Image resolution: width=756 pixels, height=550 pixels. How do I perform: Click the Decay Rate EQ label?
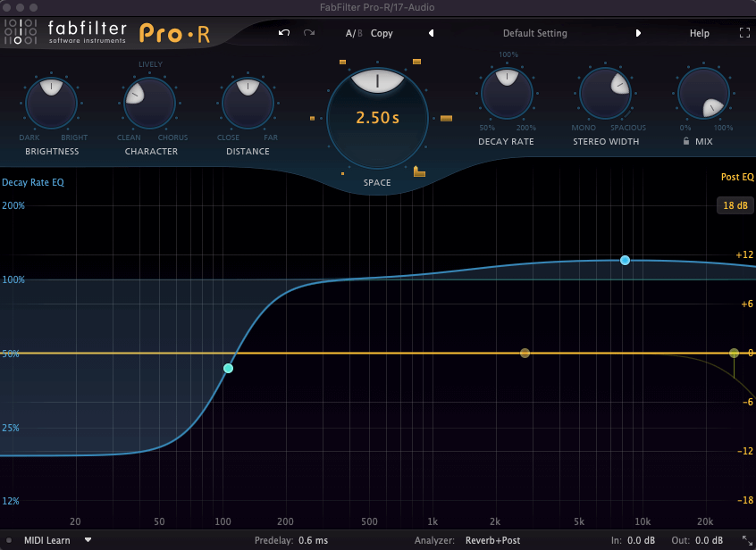pyautogui.click(x=33, y=182)
